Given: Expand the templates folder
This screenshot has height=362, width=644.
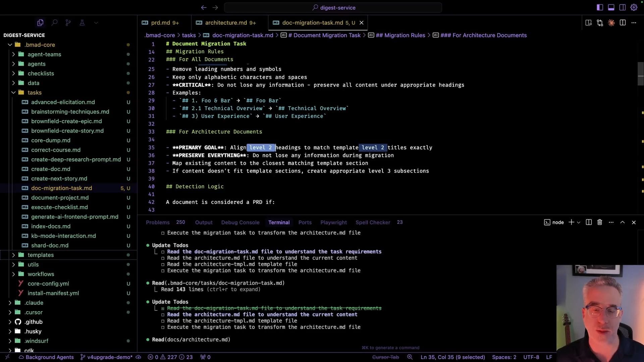Looking at the screenshot, I should [13, 255].
